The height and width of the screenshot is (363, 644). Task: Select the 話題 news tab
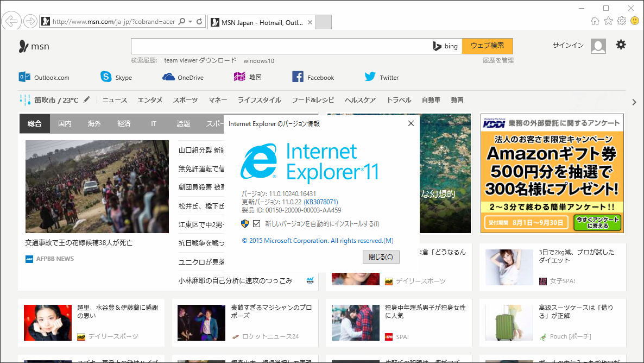coord(183,123)
